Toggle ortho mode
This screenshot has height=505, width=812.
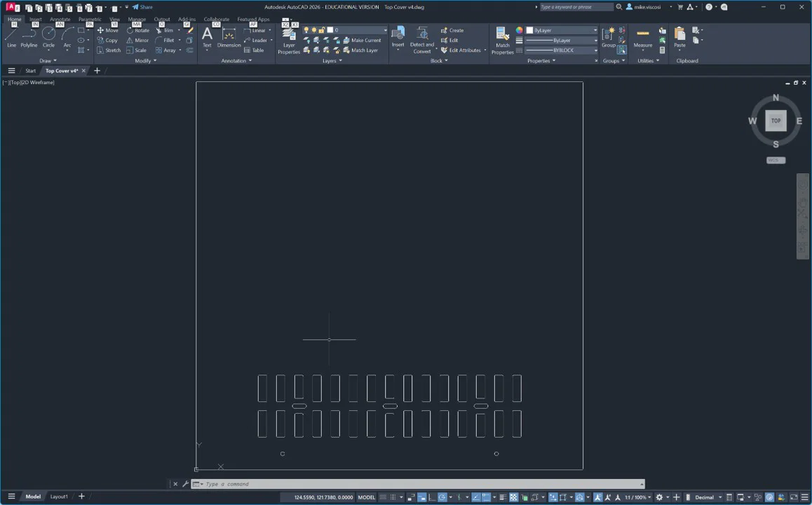(432, 497)
